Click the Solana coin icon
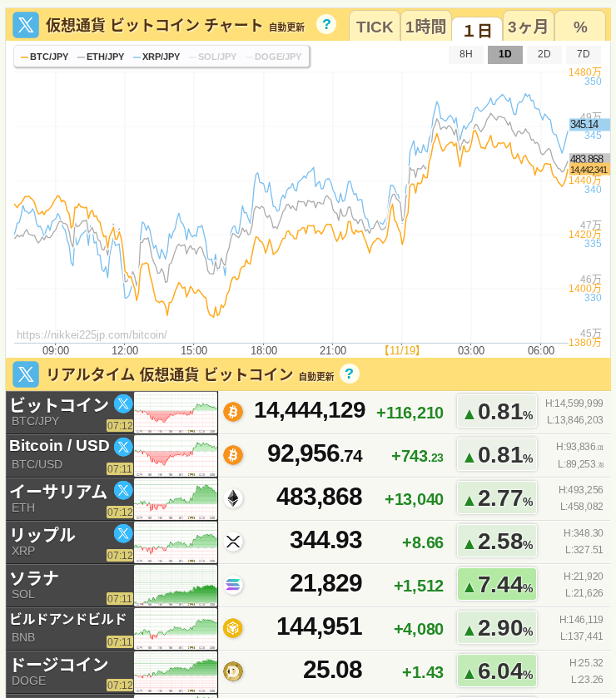The image size is (616, 698). point(233,584)
